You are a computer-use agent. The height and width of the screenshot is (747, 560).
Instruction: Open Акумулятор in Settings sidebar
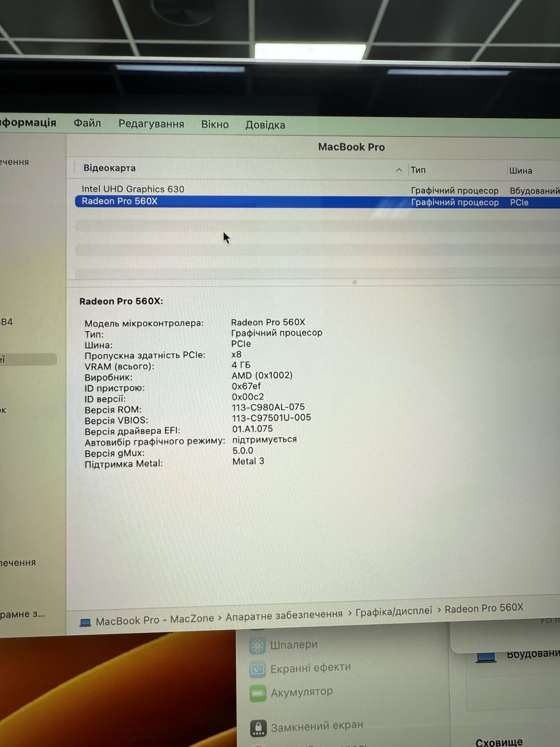pos(302,692)
